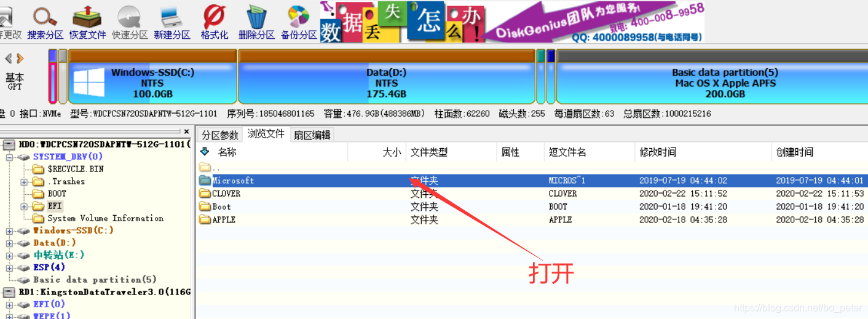Click the Microsoft folder icon in the file list
The image size is (868, 319).
(x=205, y=181)
